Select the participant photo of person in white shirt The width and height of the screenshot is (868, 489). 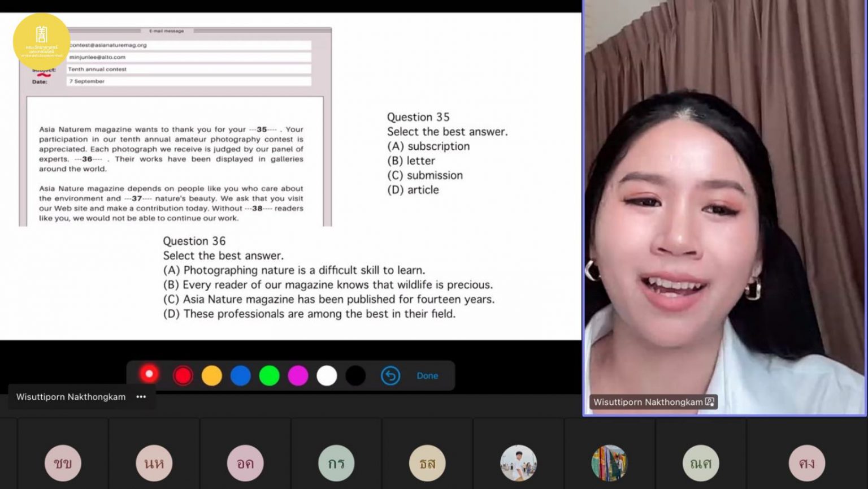(518, 463)
